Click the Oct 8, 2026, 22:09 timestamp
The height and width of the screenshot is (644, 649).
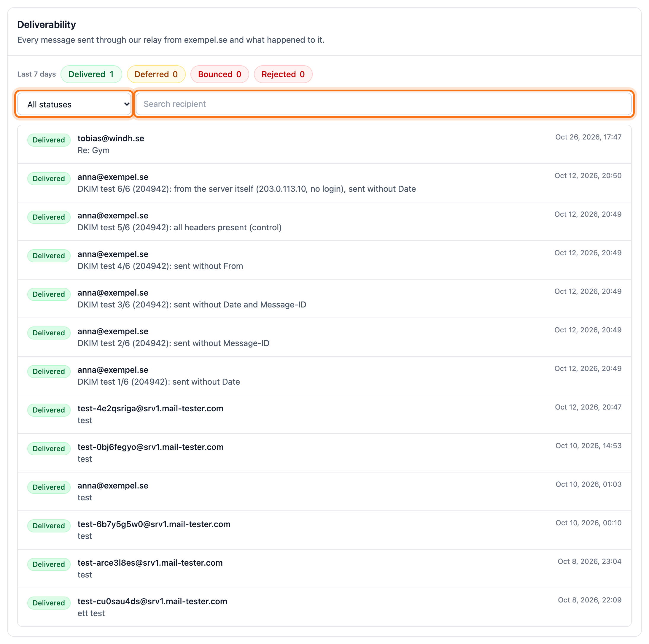tap(590, 600)
